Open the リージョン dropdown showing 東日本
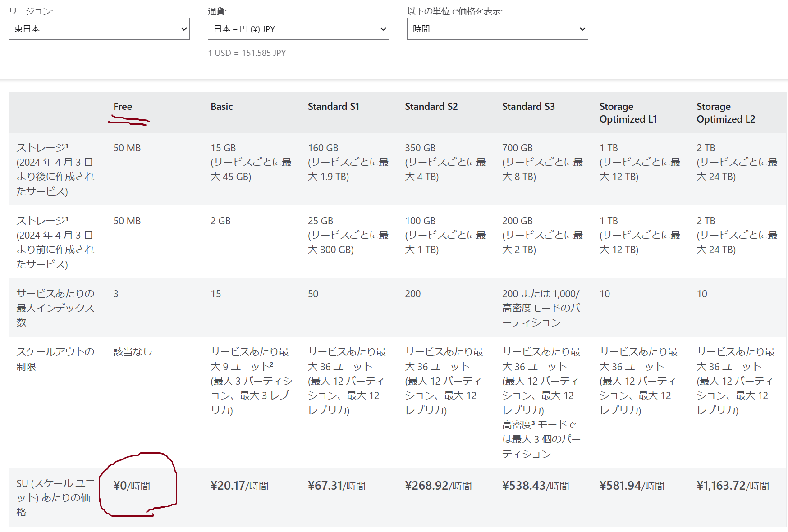 click(x=99, y=29)
